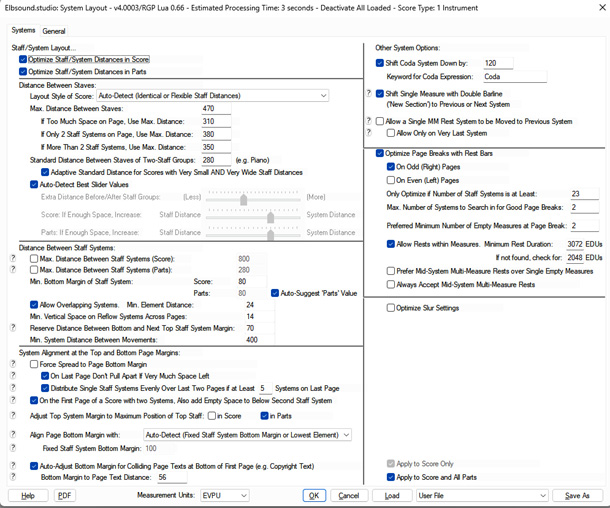Image resolution: width=610 pixels, height=508 pixels.
Task: Click help icon next to Reserve Distance Between Bottom
Action: (x=14, y=328)
